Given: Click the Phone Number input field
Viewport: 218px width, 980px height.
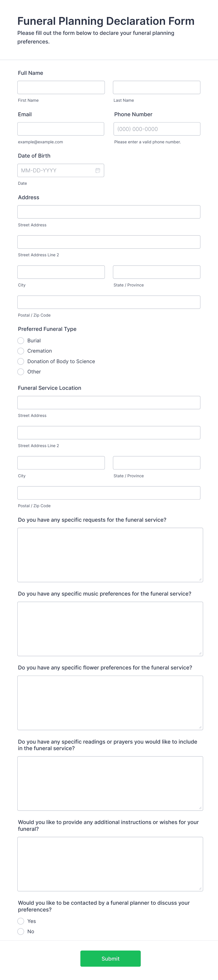Looking at the screenshot, I should tap(156, 129).
